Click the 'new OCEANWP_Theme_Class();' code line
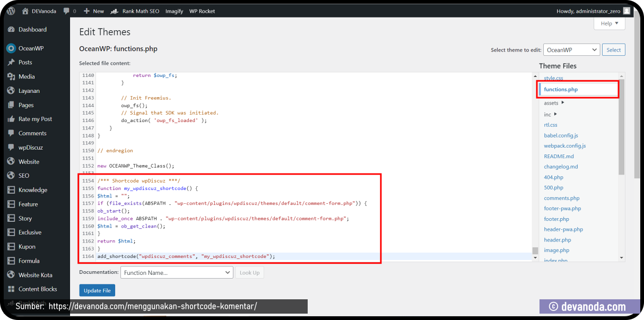Viewport: 644px width, 320px height. coord(136,166)
